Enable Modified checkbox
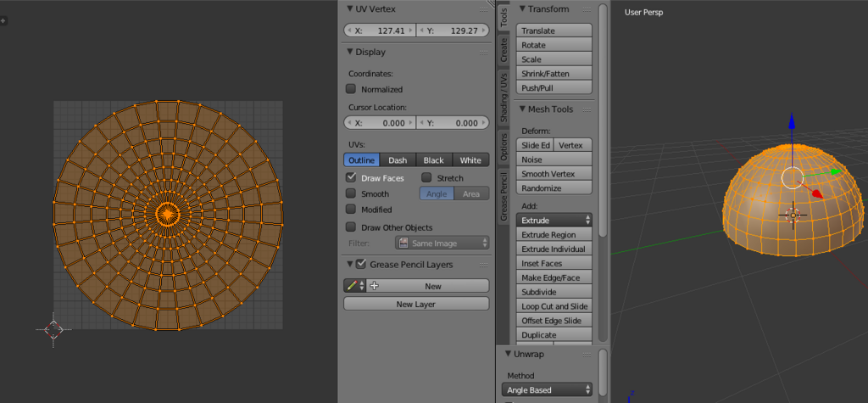This screenshot has height=403, width=868. click(x=350, y=209)
